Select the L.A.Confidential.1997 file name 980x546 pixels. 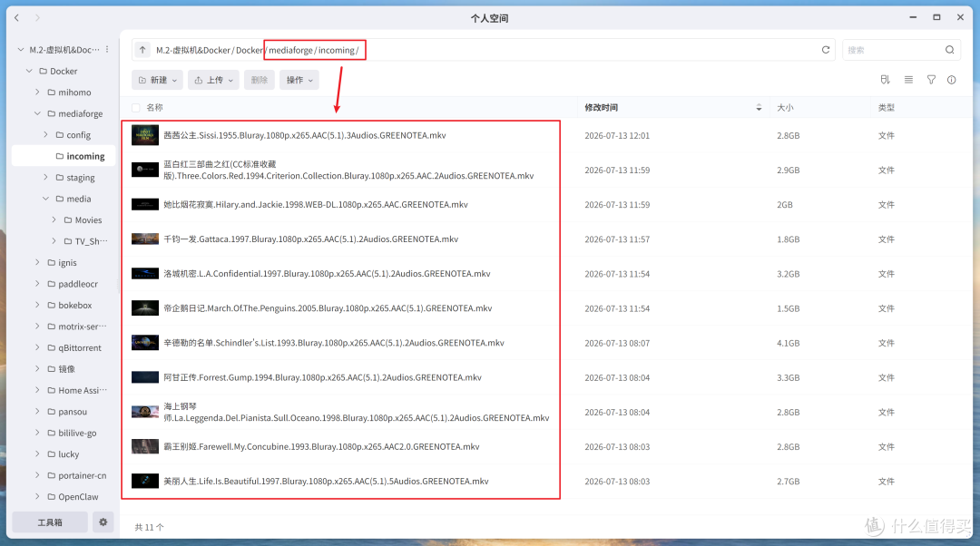(327, 274)
